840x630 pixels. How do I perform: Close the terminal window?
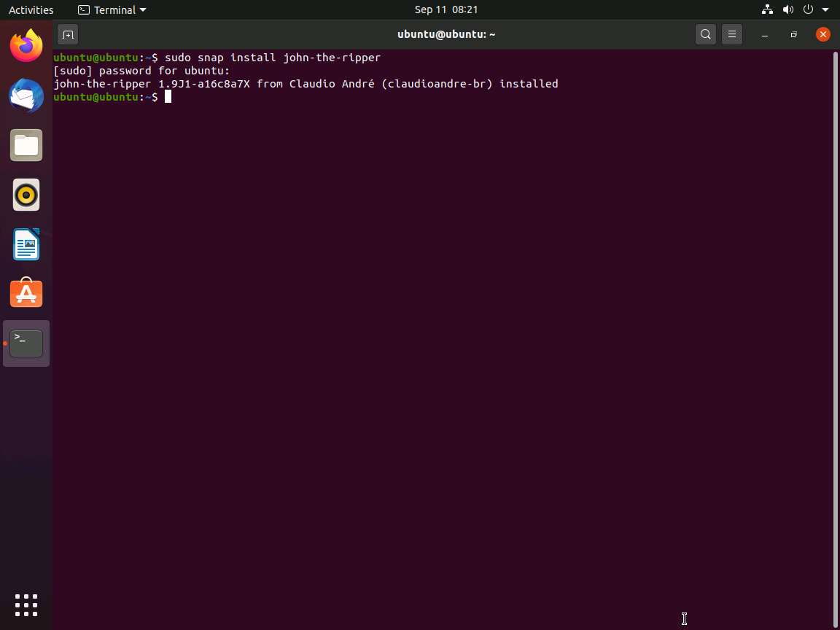point(822,35)
